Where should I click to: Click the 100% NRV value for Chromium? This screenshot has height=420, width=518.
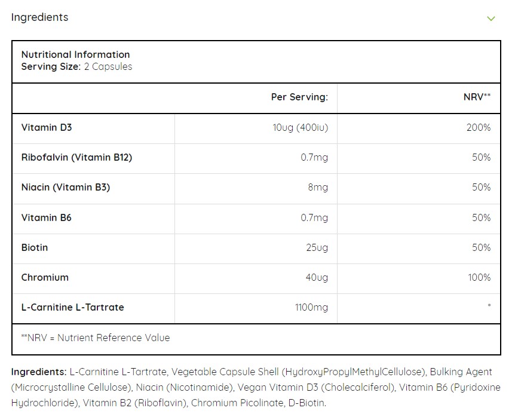coord(479,277)
